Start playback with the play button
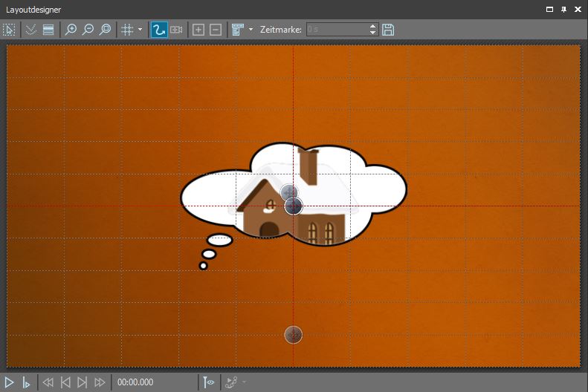This screenshot has height=392, width=588. 10,382
